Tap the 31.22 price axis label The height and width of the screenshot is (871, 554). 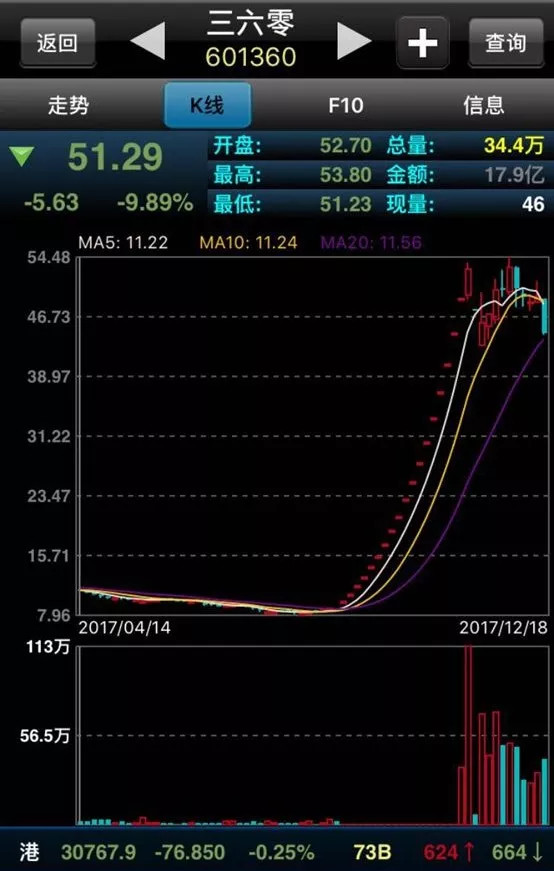pos(49,436)
